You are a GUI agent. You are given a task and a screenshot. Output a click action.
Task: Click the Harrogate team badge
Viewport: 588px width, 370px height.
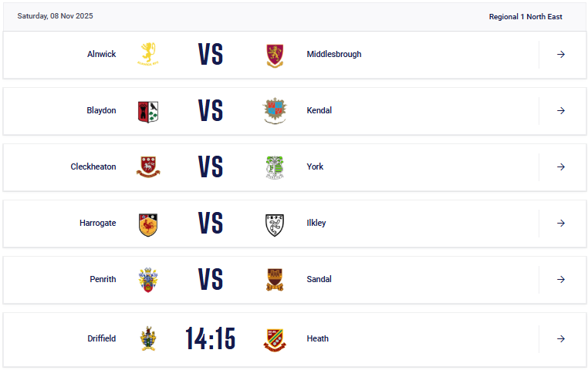tap(147, 224)
